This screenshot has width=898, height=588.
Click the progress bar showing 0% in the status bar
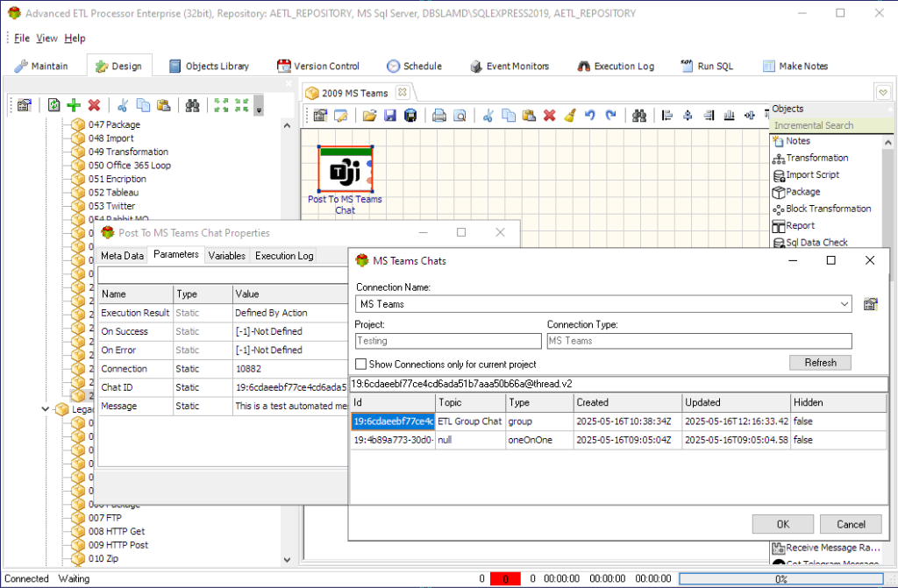point(781,579)
